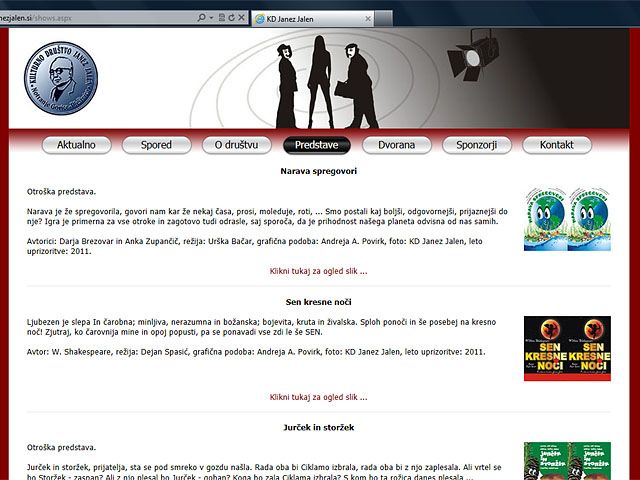
Task: Click photo gallery link under Sen kresne noči
Action: click(x=318, y=397)
